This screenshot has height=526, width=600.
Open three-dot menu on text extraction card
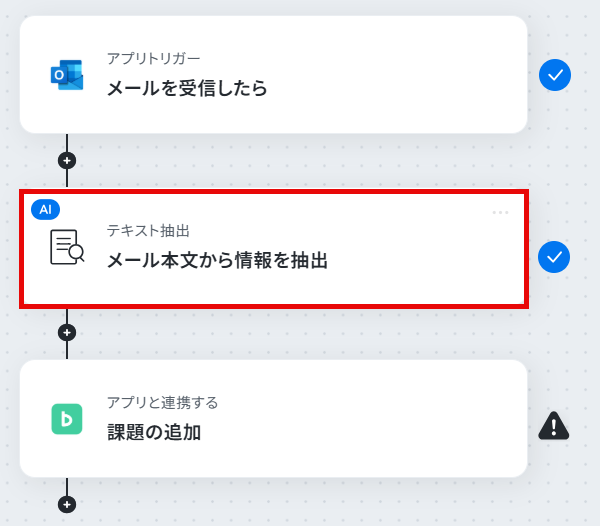tap(500, 212)
